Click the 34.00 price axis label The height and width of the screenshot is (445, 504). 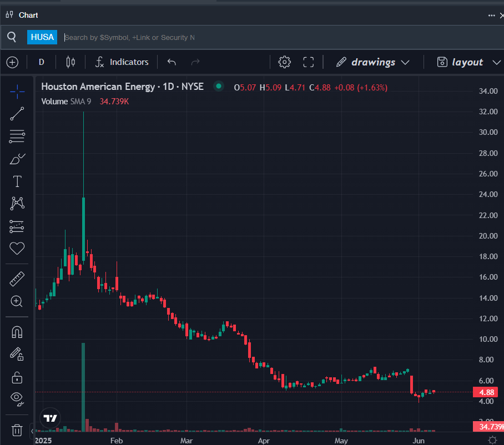[x=488, y=91]
